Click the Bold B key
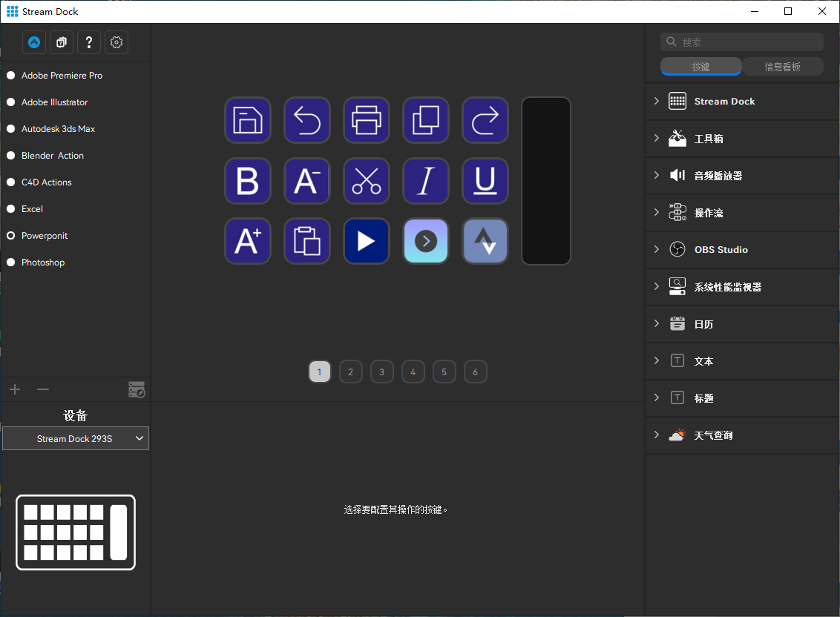The width and height of the screenshot is (840, 617). pos(248,180)
